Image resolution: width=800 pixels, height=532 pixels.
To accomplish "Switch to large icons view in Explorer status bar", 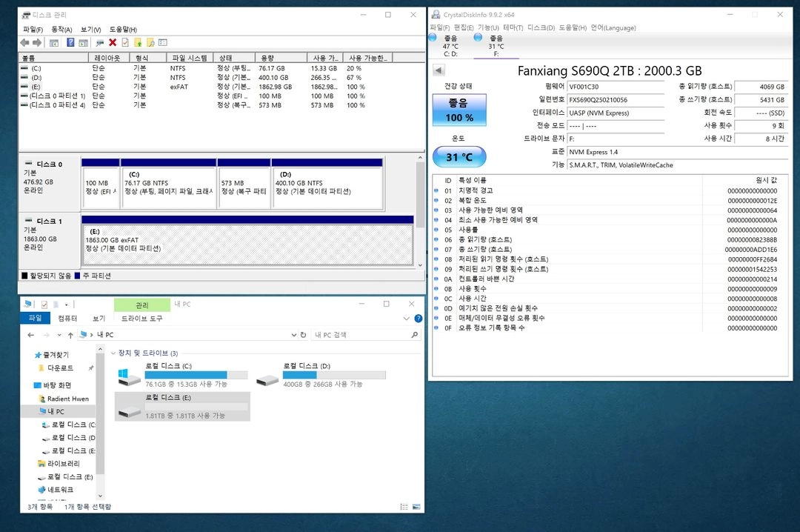I will coord(416,507).
